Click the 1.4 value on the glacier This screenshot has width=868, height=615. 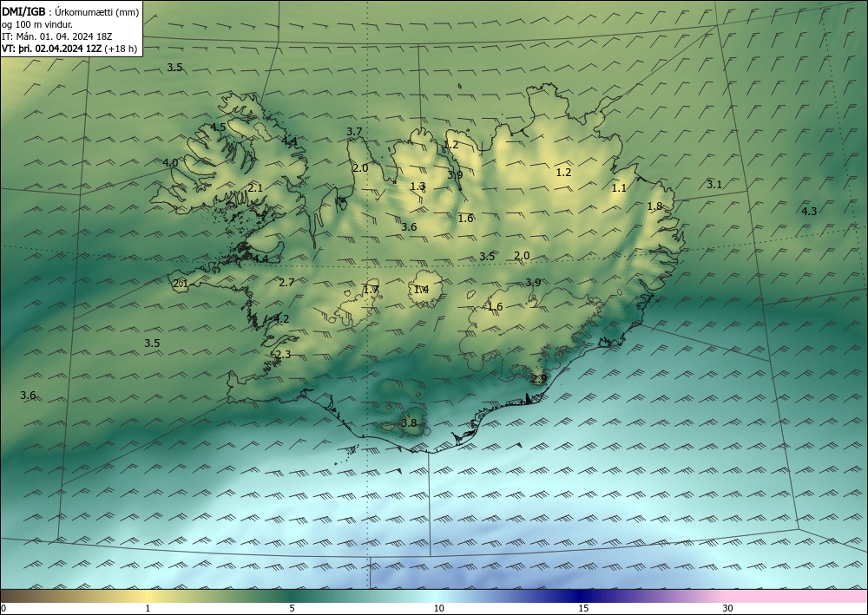tap(421, 289)
